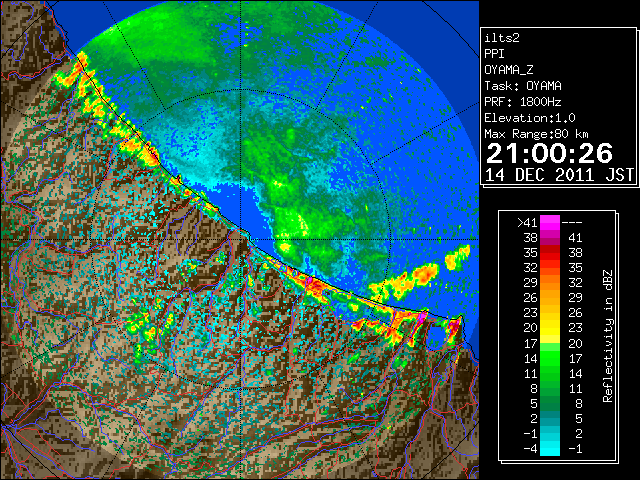Click the 'Reflectivity in dBZ' legend title
The width and height of the screenshot is (640, 480).
coord(608,336)
